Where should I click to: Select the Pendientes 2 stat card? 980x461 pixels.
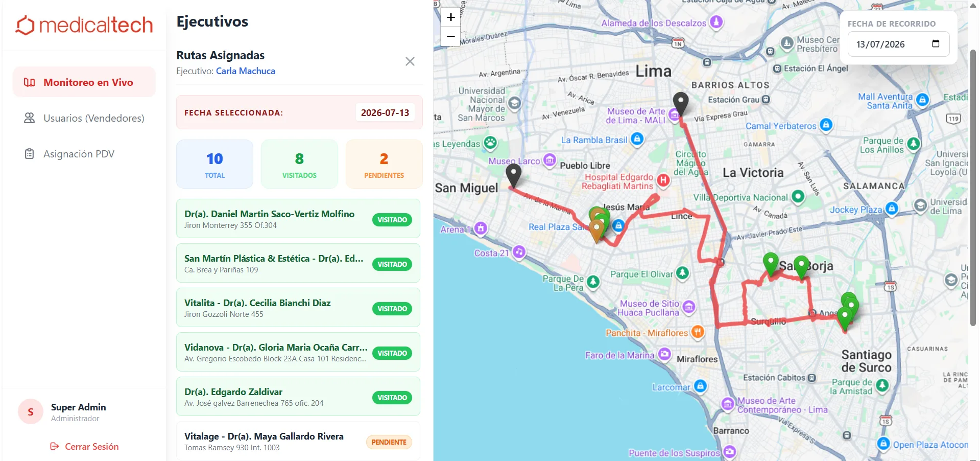[384, 164]
